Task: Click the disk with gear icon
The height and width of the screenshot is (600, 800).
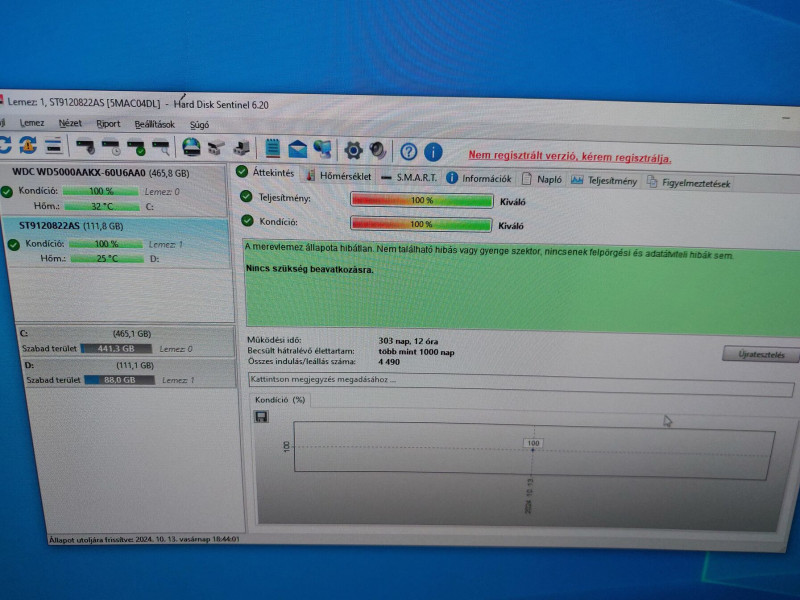Action: tap(85, 147)
